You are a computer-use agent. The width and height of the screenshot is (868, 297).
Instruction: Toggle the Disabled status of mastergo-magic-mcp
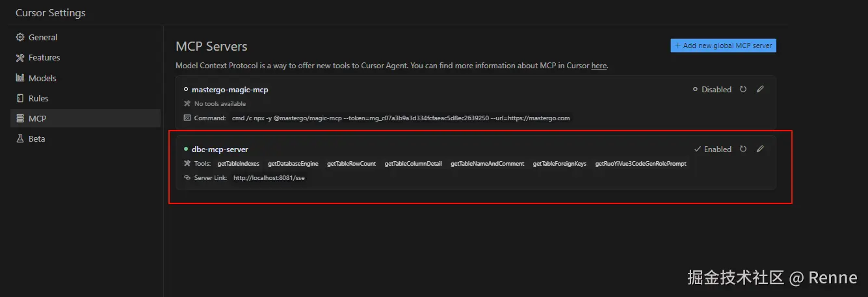click(712, 90)
